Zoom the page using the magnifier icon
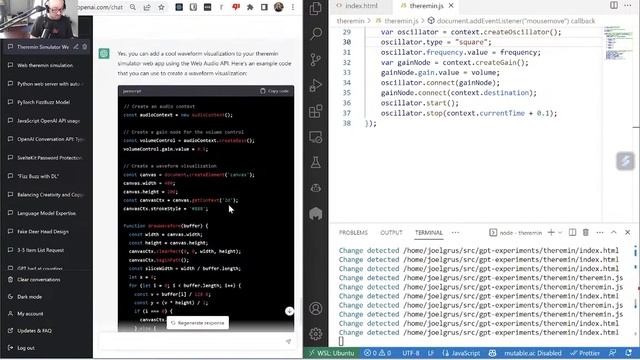 133,7
